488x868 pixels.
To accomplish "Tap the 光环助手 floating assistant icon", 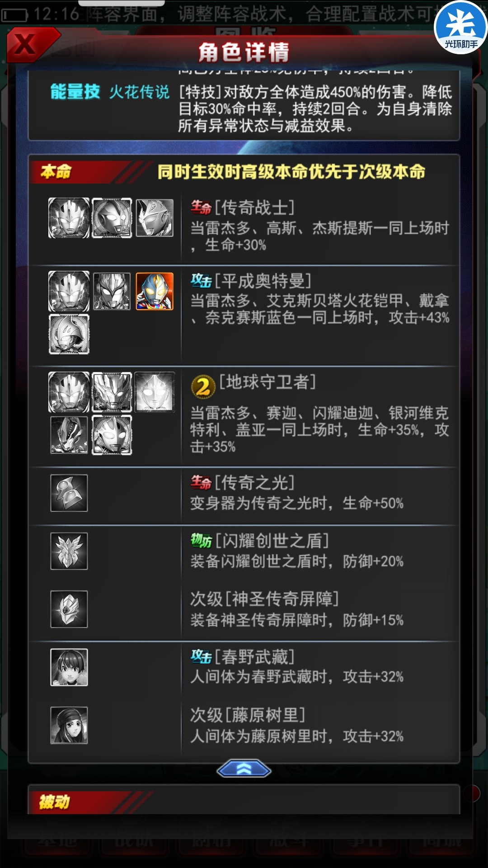I will tap(461, 27).
